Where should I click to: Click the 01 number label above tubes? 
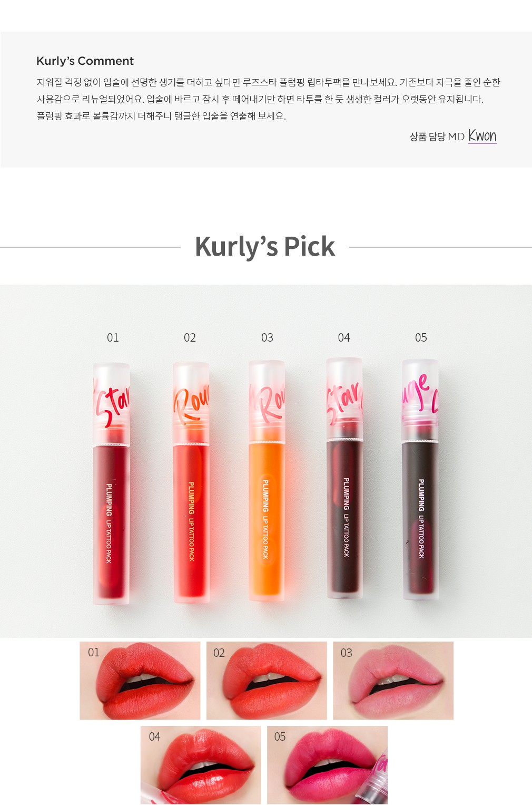pyautogui.click(x=113, y=337)
